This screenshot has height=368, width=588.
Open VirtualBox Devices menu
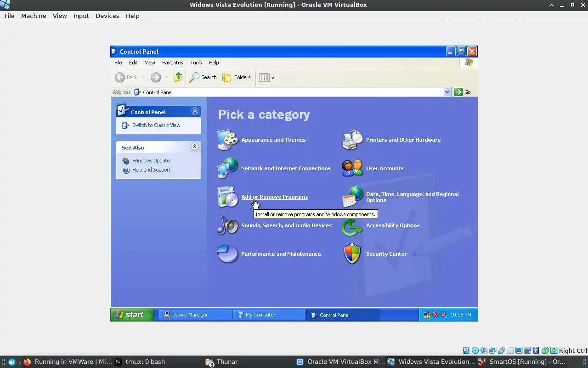[107, 16]
